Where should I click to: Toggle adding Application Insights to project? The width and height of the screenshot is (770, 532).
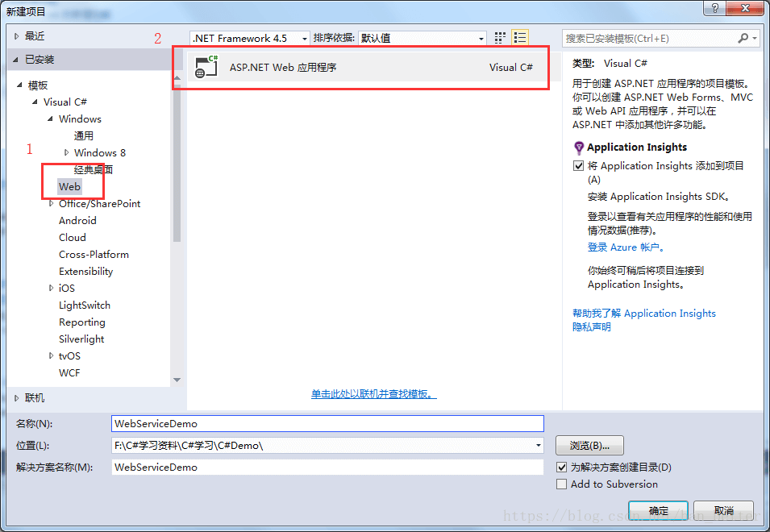[x=578, y=166]
